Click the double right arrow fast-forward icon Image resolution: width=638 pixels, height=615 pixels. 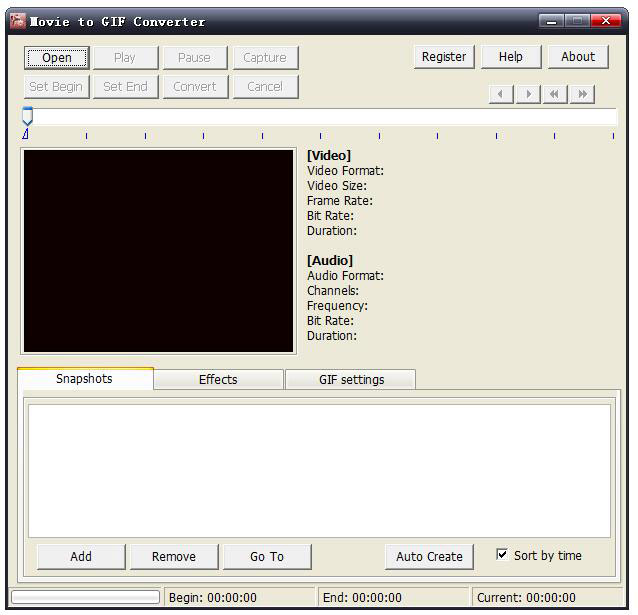[582, 94]
